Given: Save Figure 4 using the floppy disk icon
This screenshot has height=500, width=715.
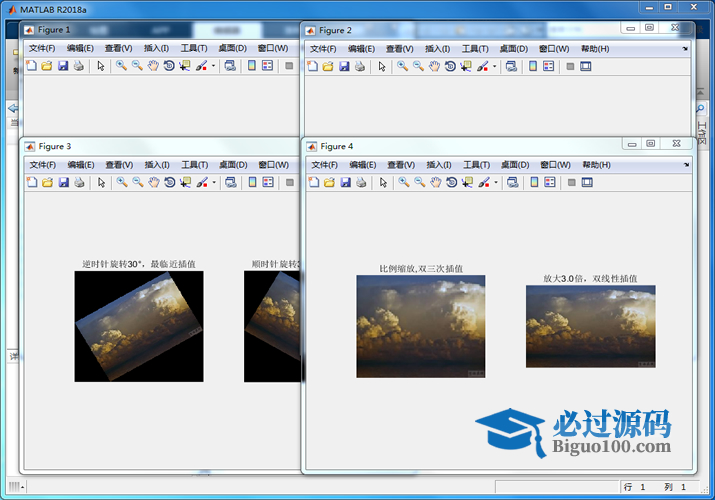Looking at the screenshot, I should [x=344, y=182].
